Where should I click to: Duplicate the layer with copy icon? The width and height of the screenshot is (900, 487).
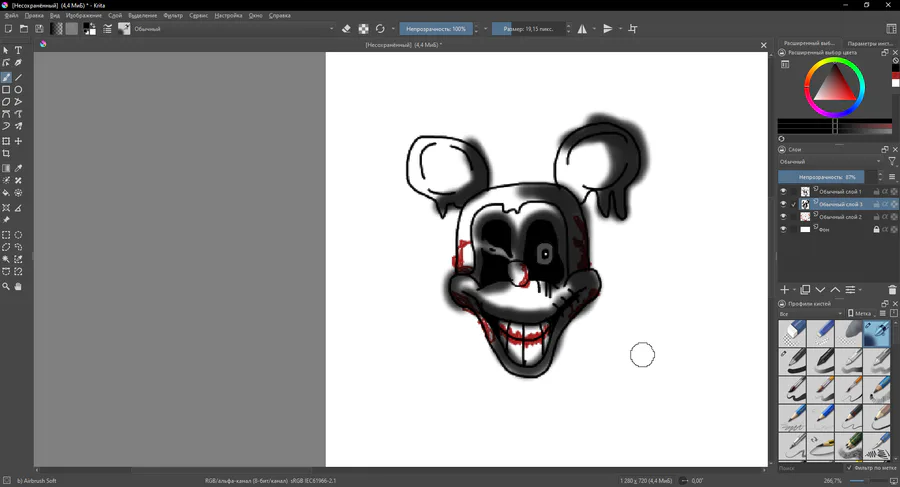[x=805, y=290]
